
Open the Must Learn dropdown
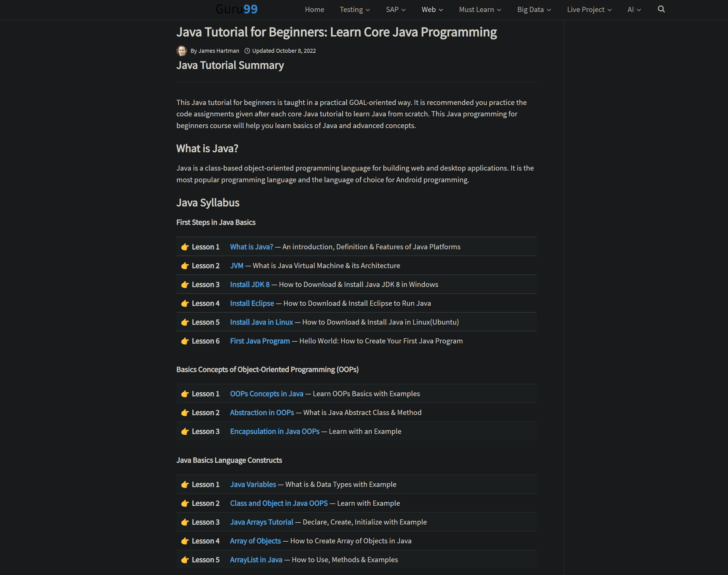pos(480,9)
